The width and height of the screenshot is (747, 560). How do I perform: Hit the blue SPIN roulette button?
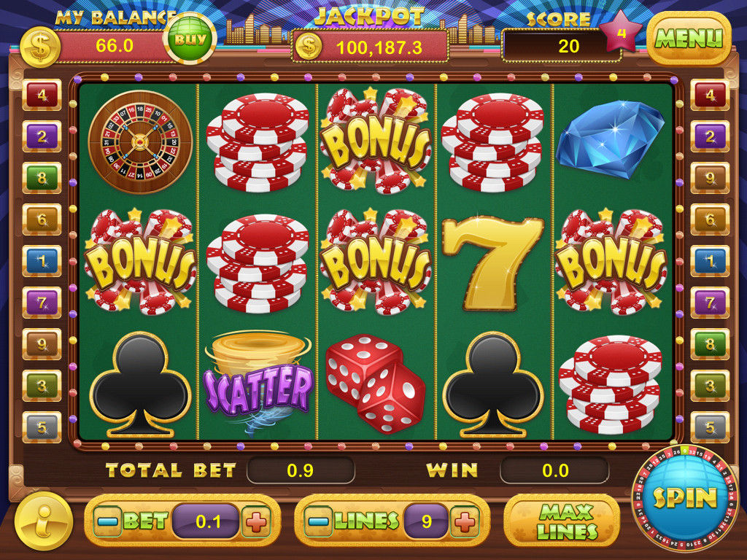tap(684, 498)
